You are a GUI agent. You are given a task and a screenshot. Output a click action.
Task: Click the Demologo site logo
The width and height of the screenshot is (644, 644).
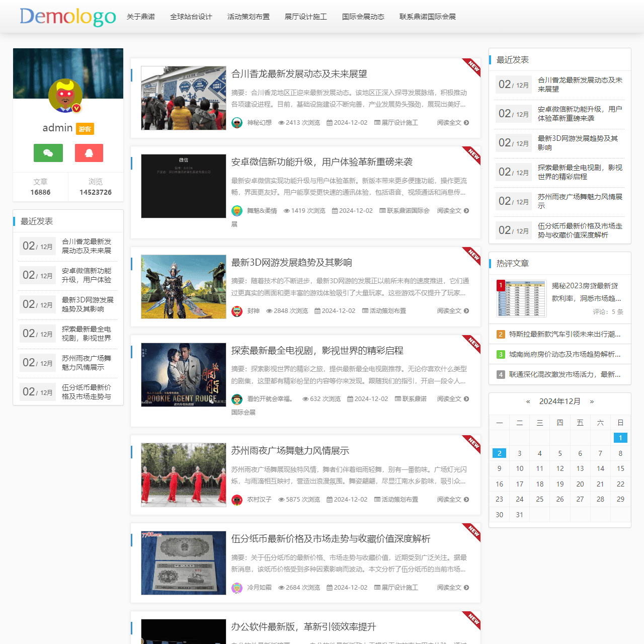pyautogui.click(x=68, y=17)
